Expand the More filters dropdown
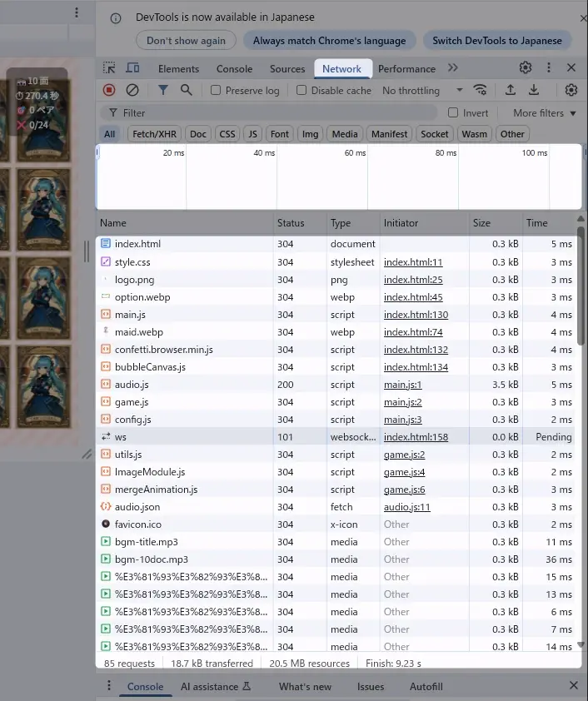Viewport: 588px width, 701px height. click(x=544, y=112)
